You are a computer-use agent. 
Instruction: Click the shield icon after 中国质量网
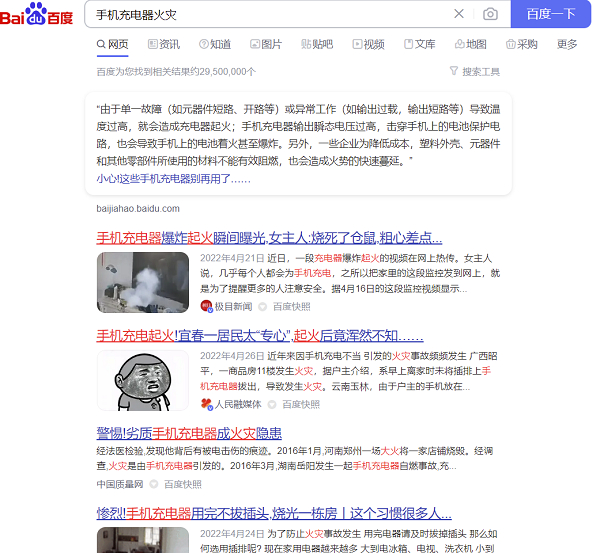[153, 484]
